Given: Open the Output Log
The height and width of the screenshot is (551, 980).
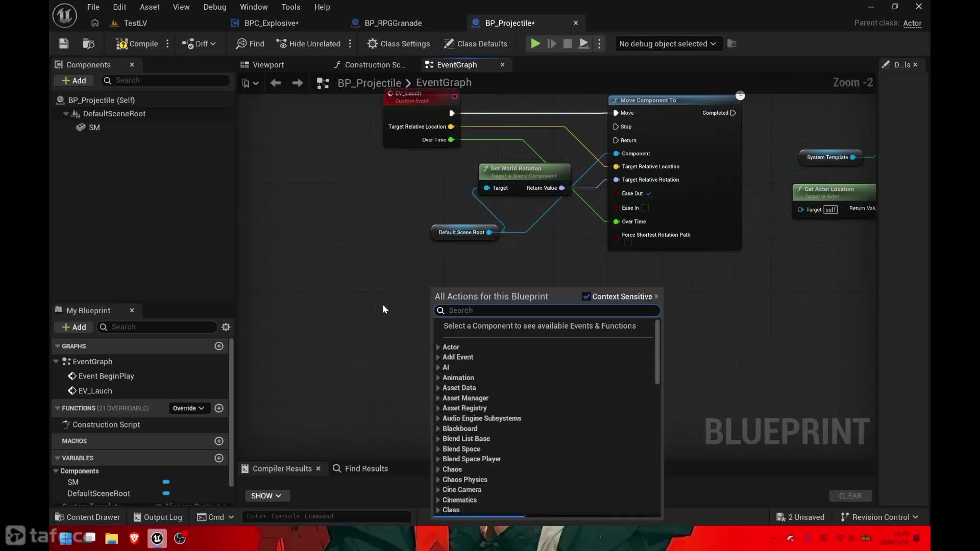Looking at the screenshot, I should click(x=158, y=517).
